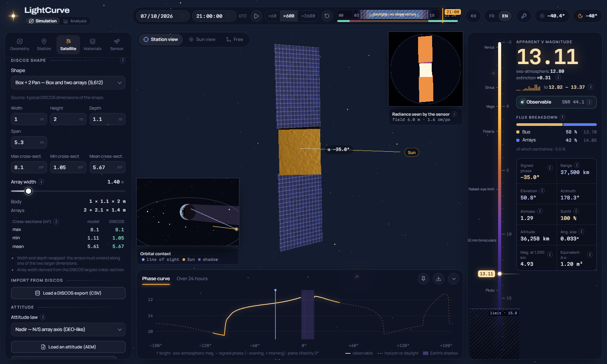Click the Orbital context thumbnail
The width and height of the screenshot is (607, 364).
coord(188,212)
